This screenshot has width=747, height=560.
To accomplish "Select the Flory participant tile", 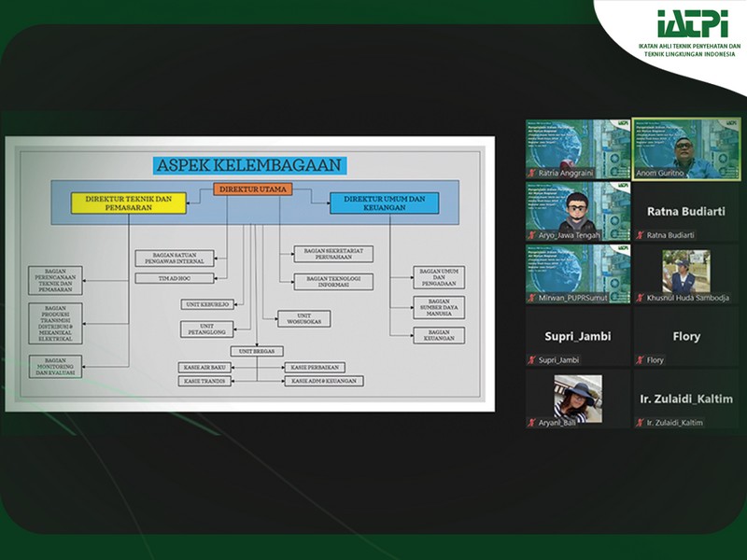I will pyautogui.click(x=686, y=336).
